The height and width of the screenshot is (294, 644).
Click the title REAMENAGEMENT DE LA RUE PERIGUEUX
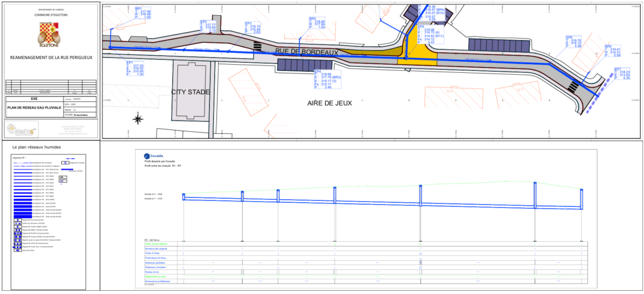click(x=52, y=57)
